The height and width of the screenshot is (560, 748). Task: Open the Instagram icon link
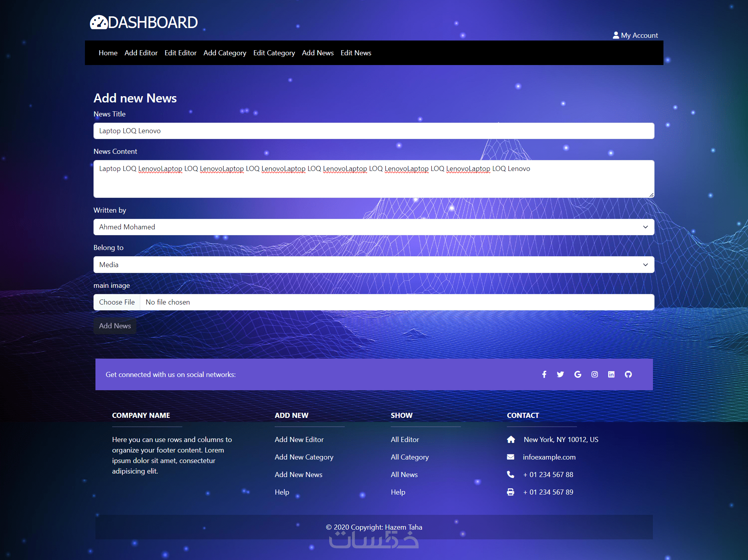(x=595, y=374)
